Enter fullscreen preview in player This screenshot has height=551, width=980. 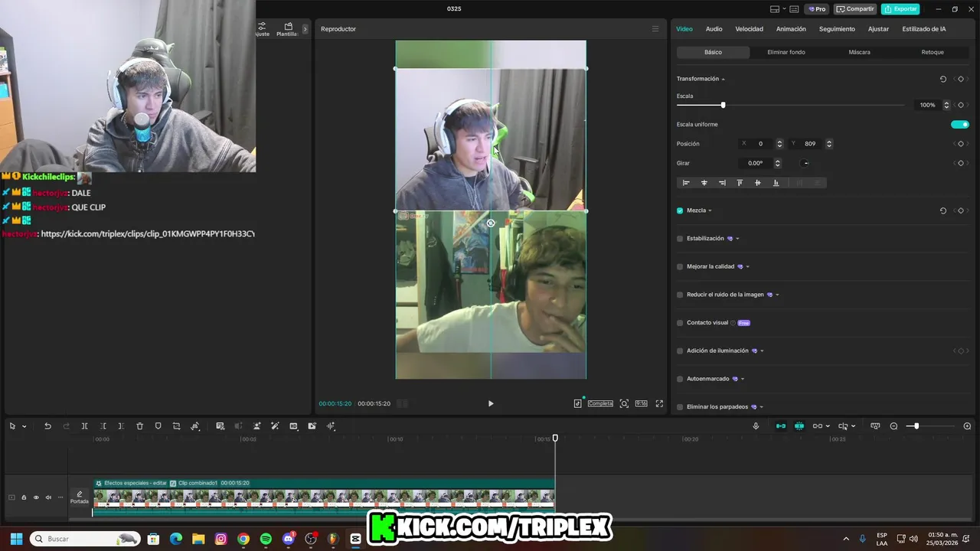tap(659, 403)
